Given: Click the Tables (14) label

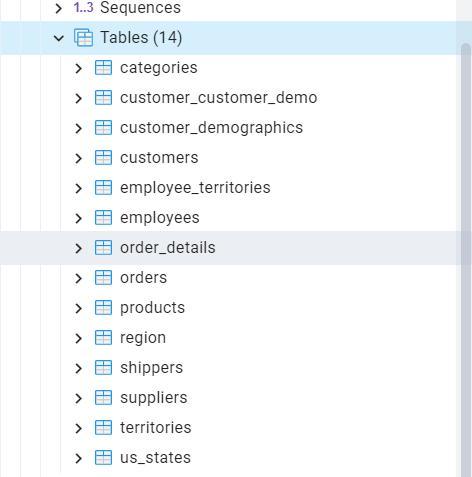Looking at the screenshot, I should click(x=141, y=37).
